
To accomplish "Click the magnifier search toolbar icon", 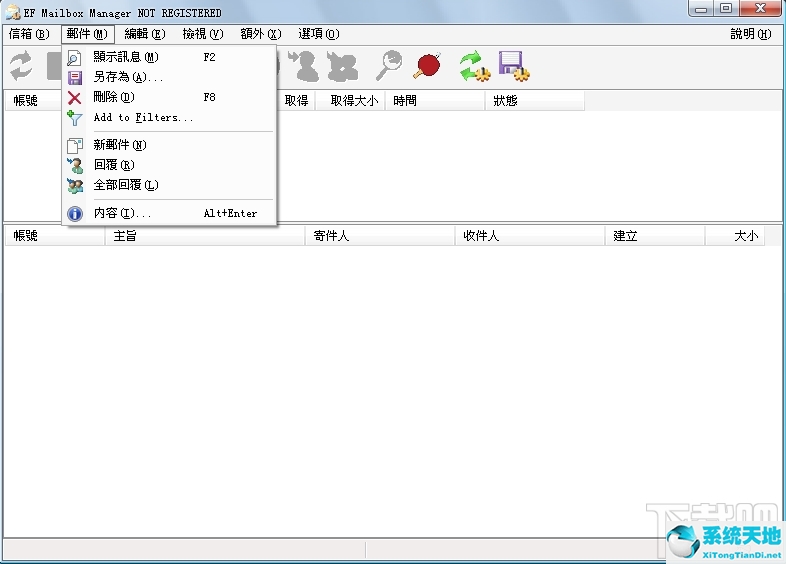I will [x=389, y=66].
